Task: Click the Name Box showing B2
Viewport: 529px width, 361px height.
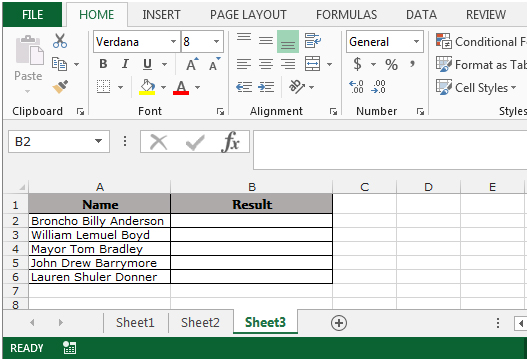Action: (59, 142)
